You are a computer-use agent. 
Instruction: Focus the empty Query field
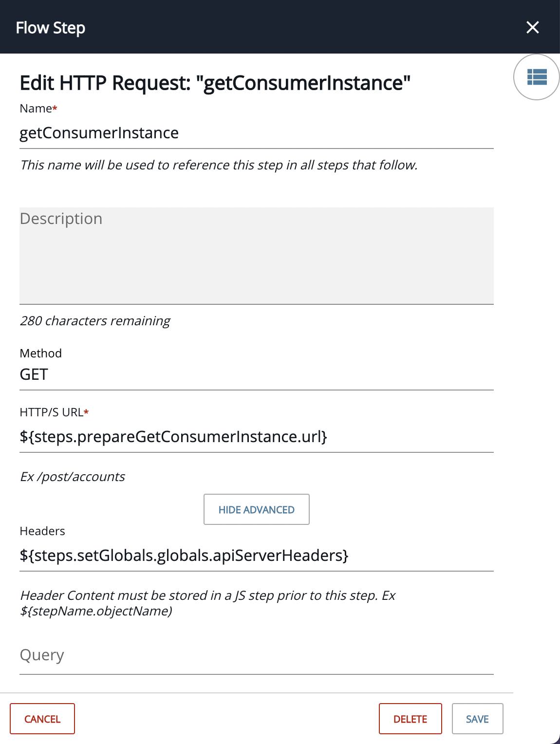257,655
